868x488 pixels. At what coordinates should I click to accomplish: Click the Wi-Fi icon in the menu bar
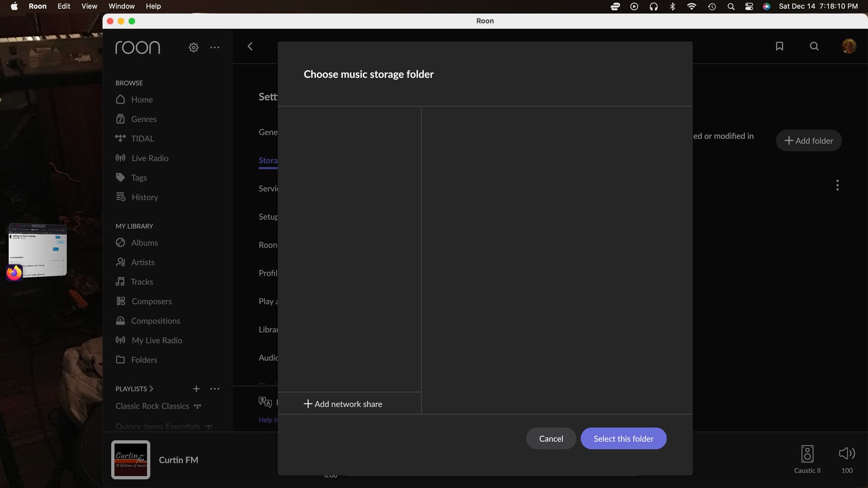pyautogui.click(x=691, y=6)
